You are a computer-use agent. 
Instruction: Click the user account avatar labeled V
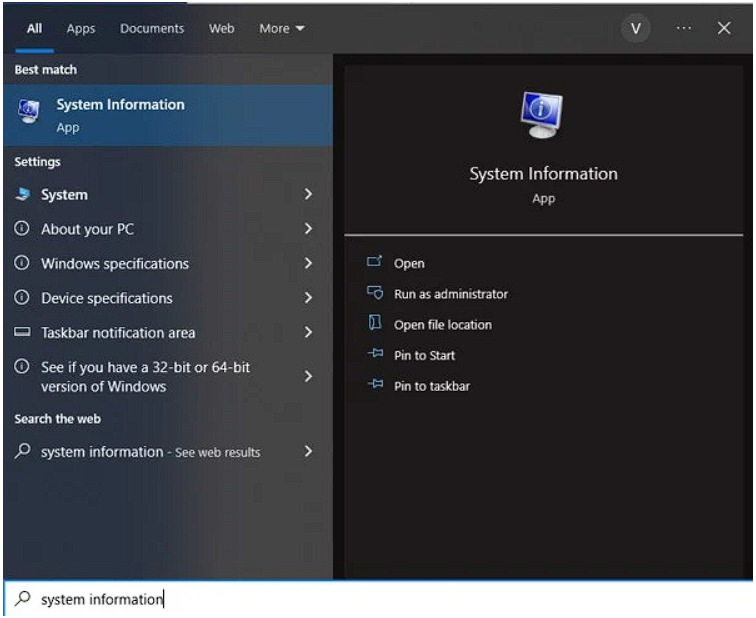tap(635, 29)
